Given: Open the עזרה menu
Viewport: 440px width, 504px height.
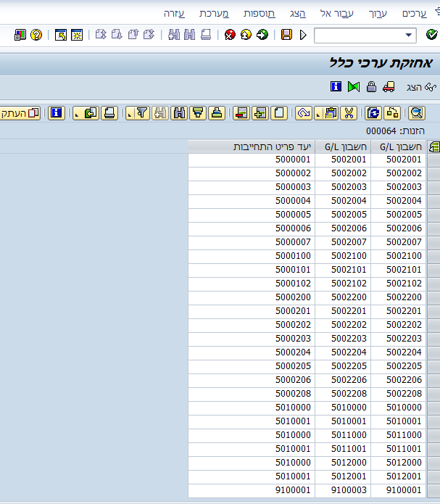Looking at the screenshot, I should tap(174, 14).
